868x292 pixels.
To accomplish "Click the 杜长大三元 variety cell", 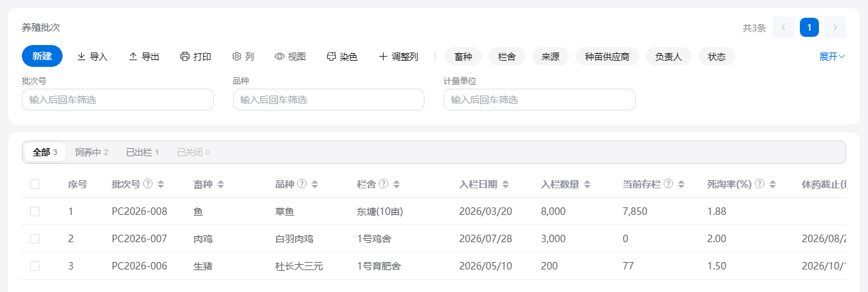I will pyautogui.click(x=299, y=266).
